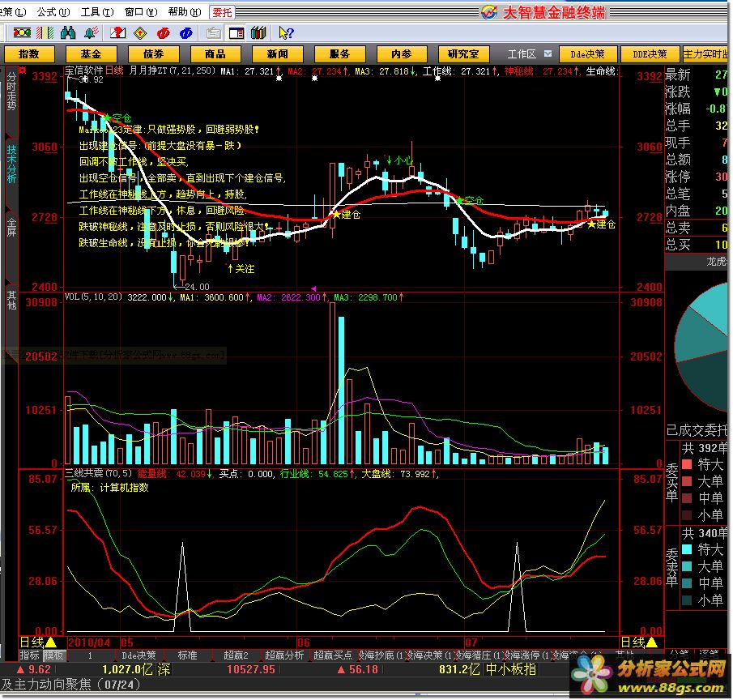Click the 大智慧 logo icon in the title bar

click(489, 12)
